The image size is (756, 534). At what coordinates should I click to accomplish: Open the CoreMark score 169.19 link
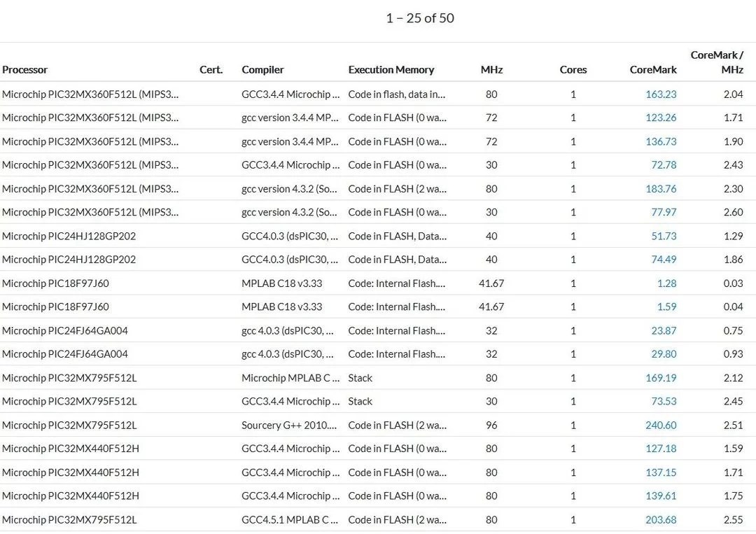(661, 377)
